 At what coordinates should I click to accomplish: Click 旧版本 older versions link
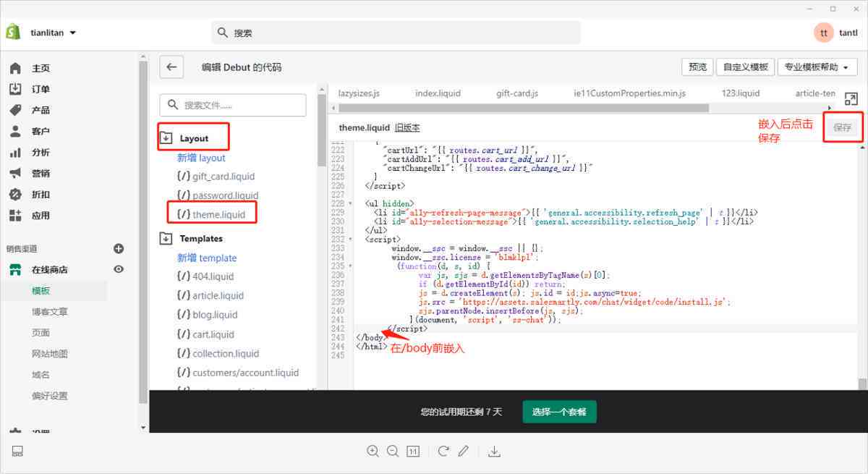(407, 127)
